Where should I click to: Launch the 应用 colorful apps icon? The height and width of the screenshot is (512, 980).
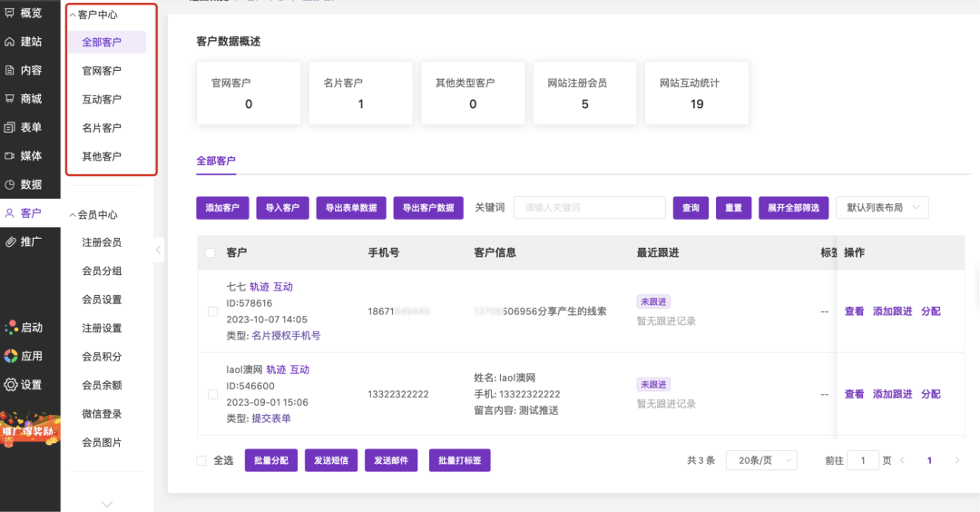coord(10,356)
